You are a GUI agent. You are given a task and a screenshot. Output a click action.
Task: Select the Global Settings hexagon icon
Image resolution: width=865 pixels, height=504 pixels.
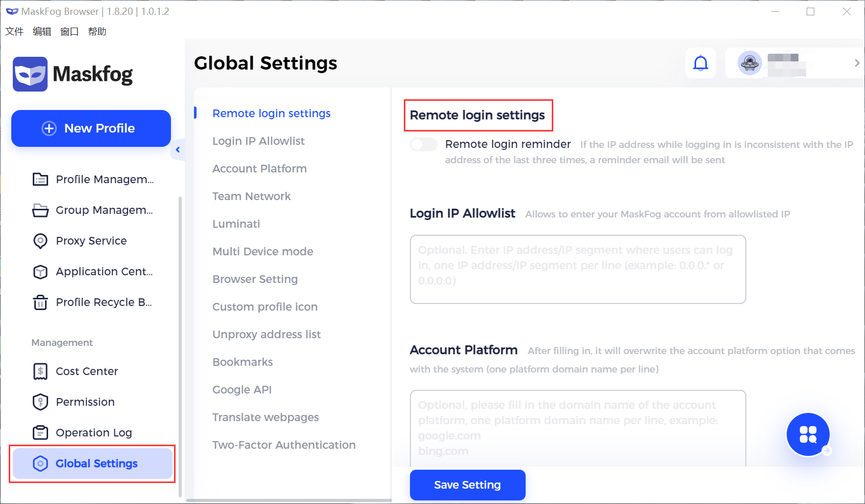coord(40,464)
